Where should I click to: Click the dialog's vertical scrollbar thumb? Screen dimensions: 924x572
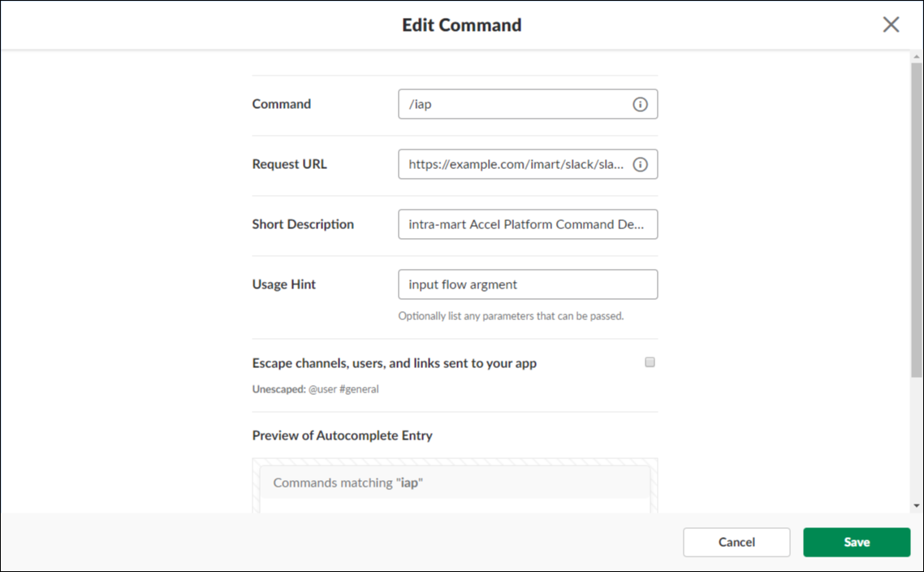point(917,211)
